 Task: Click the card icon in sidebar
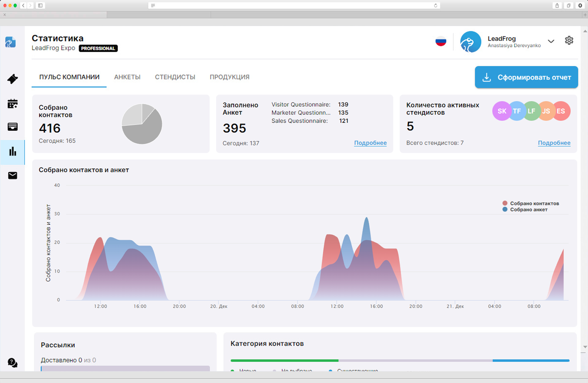[x=12, y=127]
